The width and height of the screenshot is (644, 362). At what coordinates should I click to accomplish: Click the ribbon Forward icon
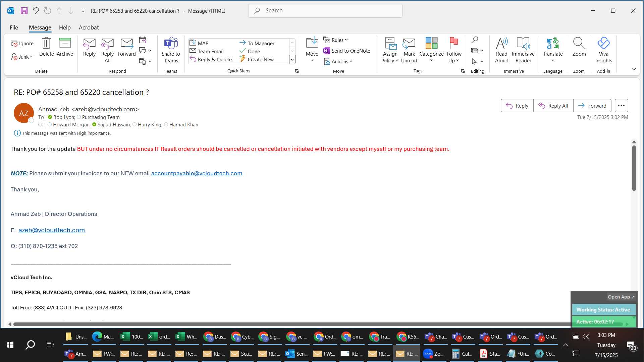pyautogui.click(x=126, y=47)
